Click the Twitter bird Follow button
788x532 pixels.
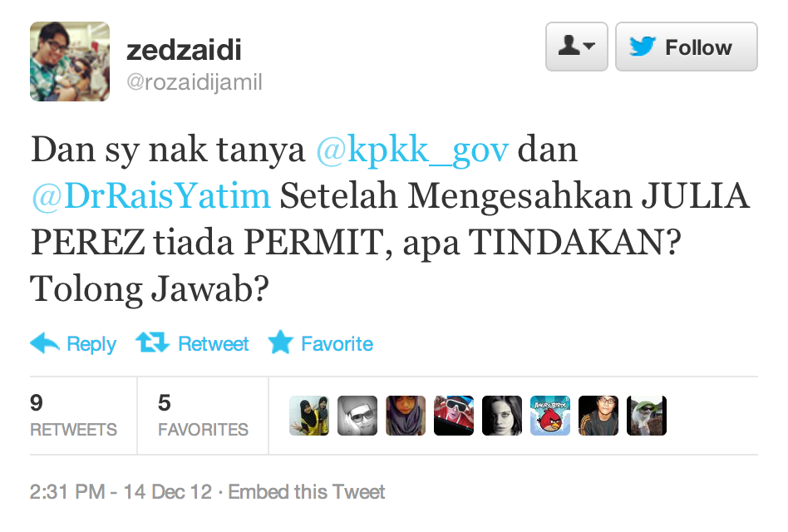pyautogui.click(x=686, y=47)
